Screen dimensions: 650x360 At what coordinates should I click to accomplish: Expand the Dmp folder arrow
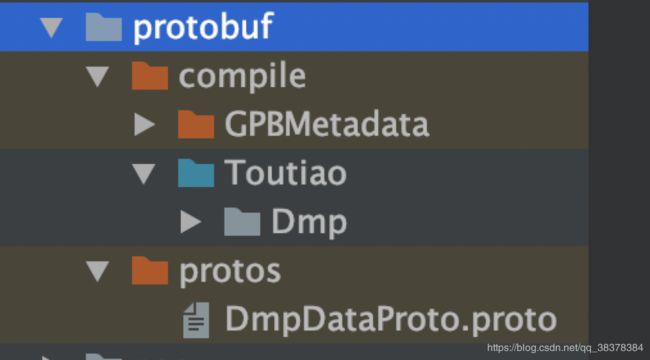pyautogui.click(x=191, y=222)
